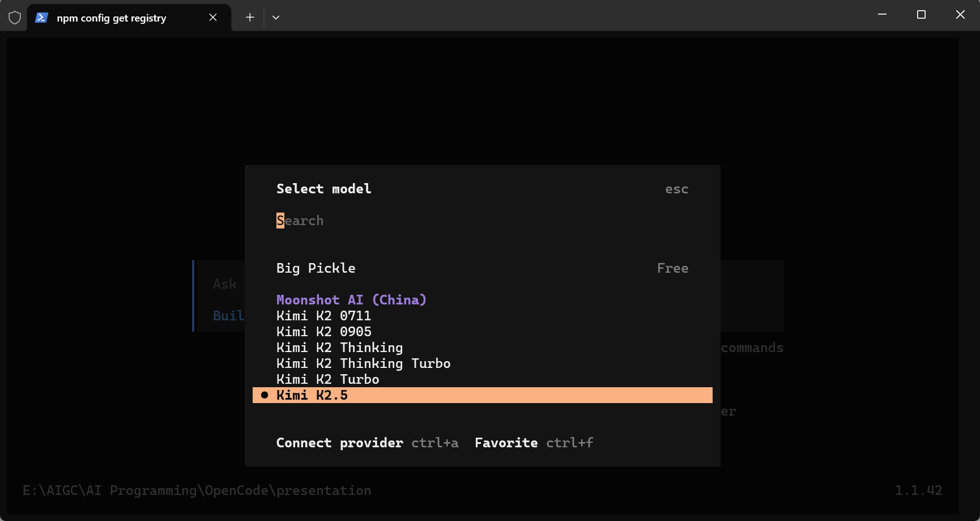Viewport: 980px width, 521px height.
Task: Click the Free label beside Big Pickle
Action: pyautogui.click(x=673, y=268)
